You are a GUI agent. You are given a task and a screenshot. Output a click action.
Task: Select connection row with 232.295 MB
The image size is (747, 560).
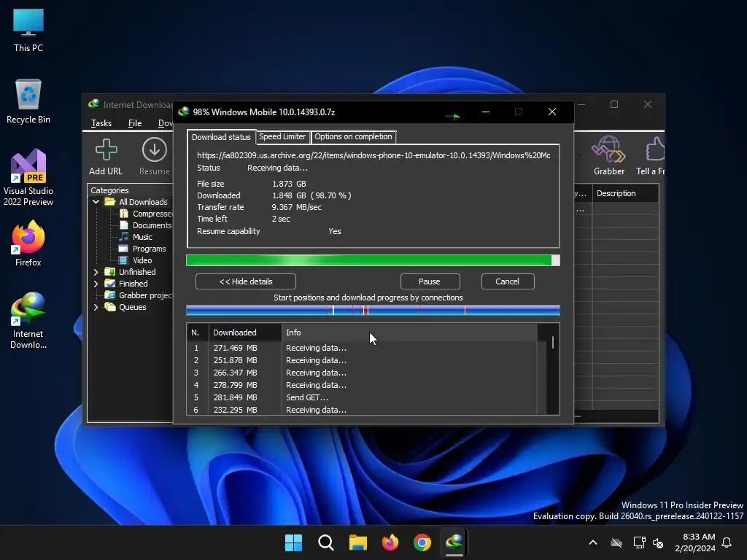click(x=362, y=410)
